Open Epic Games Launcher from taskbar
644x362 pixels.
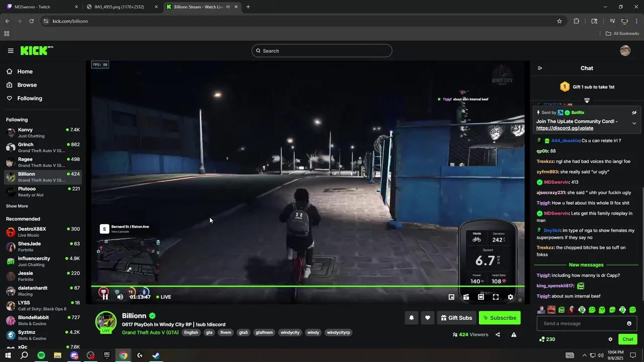click(107, 355)
